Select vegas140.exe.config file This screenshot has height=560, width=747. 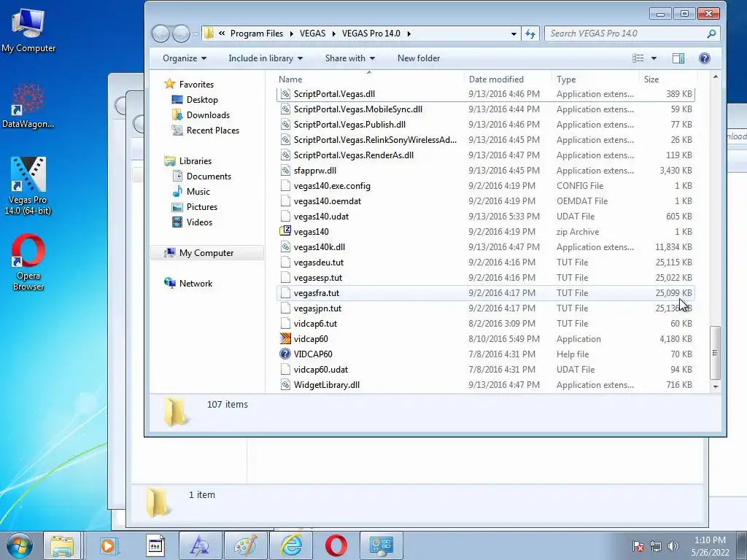[485, 186]
